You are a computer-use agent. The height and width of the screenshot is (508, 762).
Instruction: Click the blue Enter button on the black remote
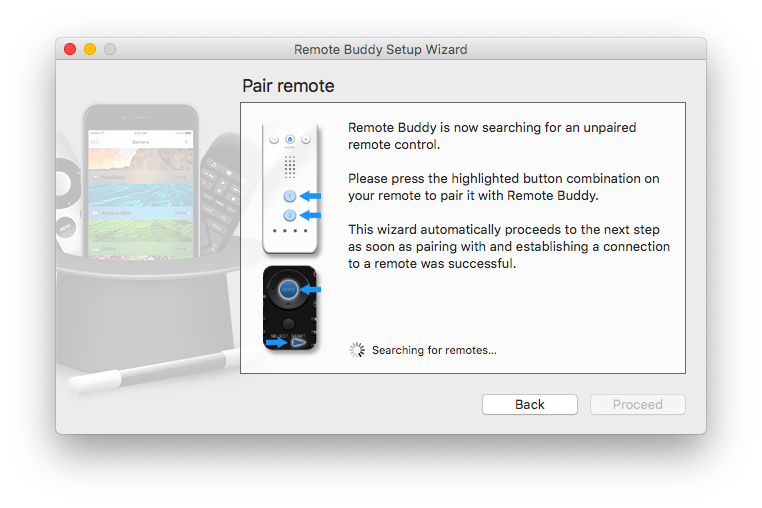288,289
